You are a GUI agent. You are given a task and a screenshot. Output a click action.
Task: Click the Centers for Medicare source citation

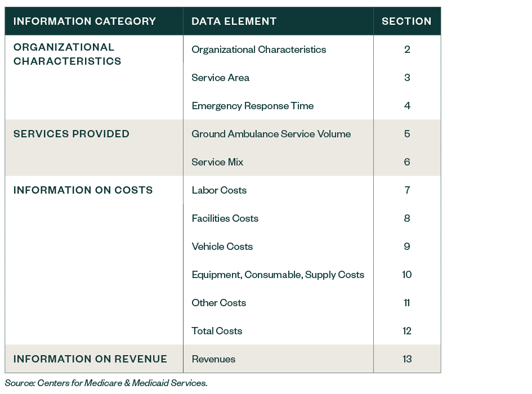(106, 382)
